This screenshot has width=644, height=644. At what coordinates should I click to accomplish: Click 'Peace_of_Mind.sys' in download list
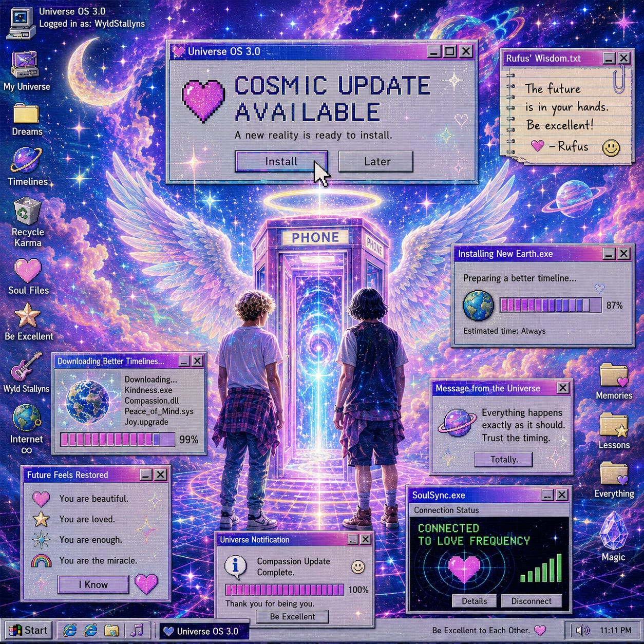(159, 411)
